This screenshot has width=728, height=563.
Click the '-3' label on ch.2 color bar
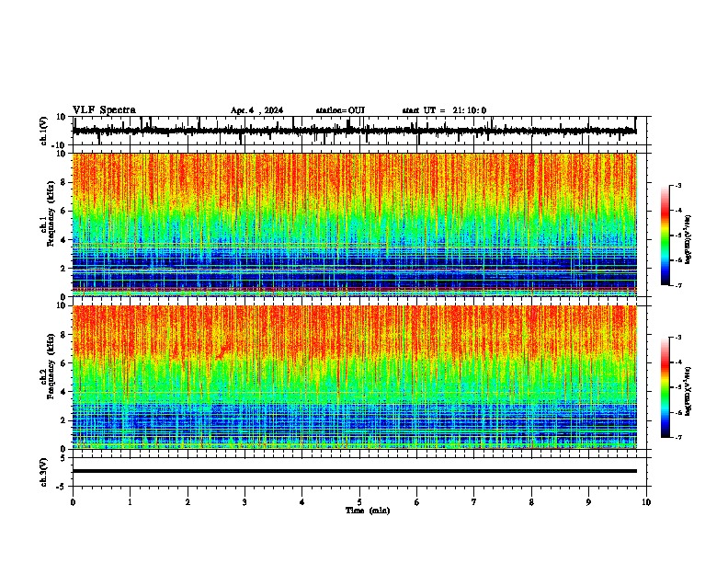pyautogui.click(x=678, y=338)
